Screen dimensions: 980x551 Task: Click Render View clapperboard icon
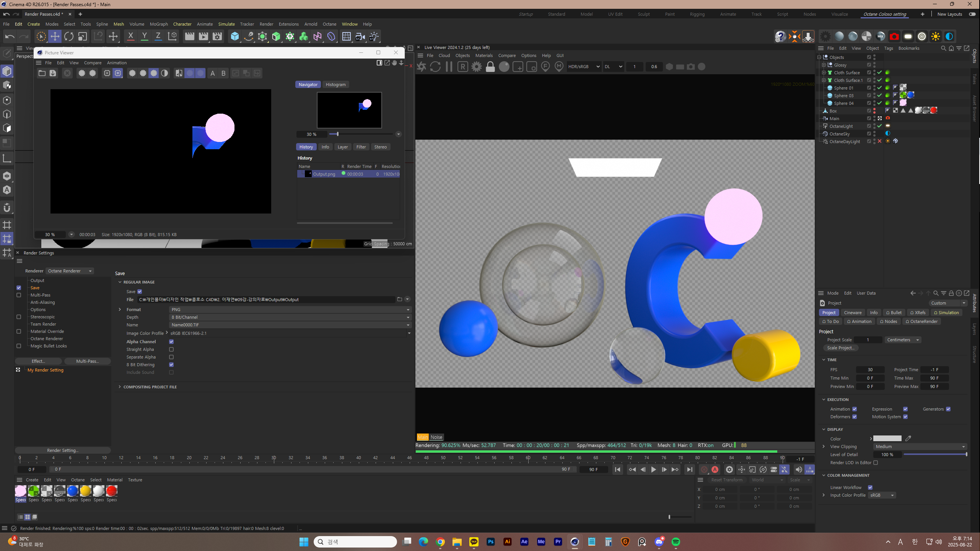pos(189,36)
